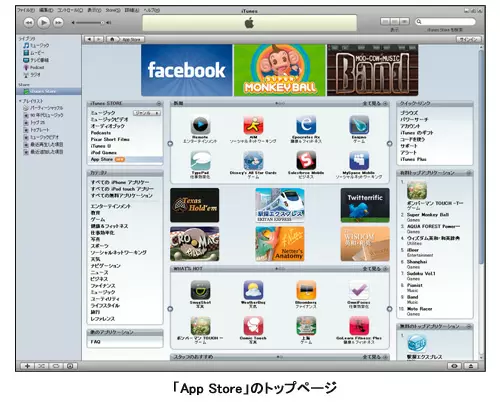Open ヘルプ menu

[x=152, y=10]
